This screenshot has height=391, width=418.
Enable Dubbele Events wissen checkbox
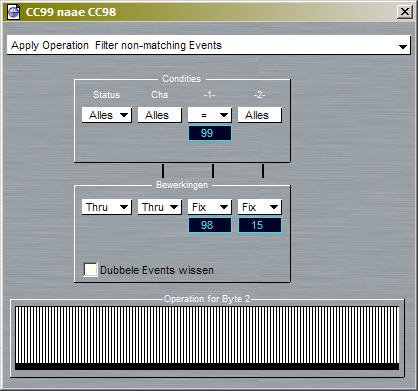[x=90, y=270]
